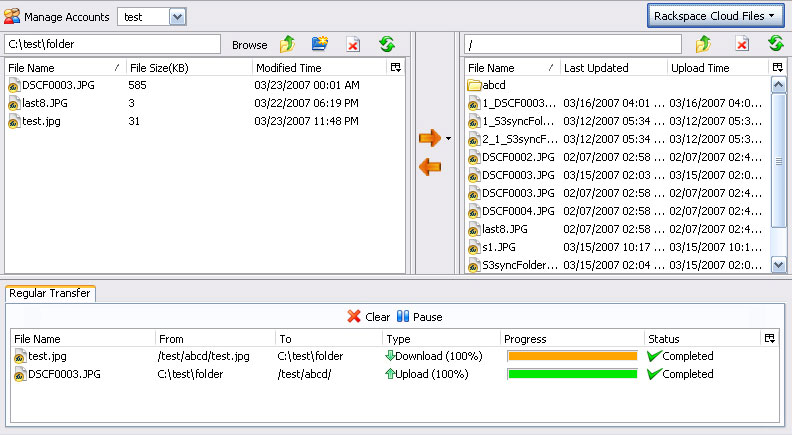Image resolution: width=792 pixels, height=435 pixels.
Task: Select local file last8.JPG
Action: (x=205, y=103)
